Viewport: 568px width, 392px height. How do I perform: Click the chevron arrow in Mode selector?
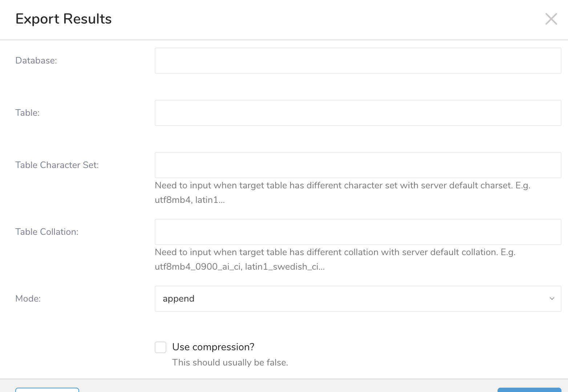pyautogui.click(x=552, y=299)
